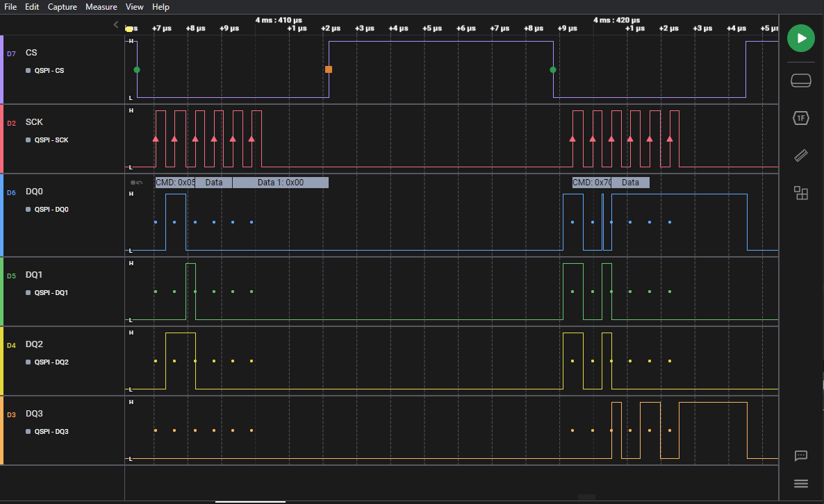Toggle the QSPI - SCK analyzer marker
Screen dimensions: 824x504
(x=28, y=140)
